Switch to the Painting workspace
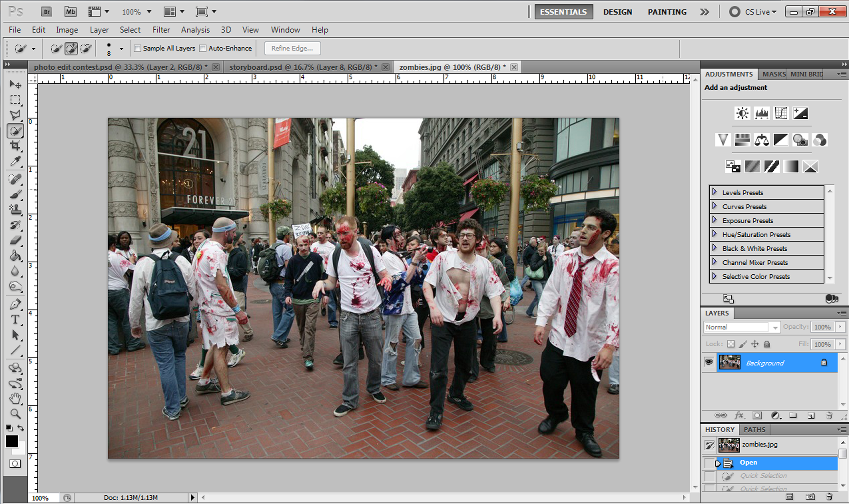Viewport: 849px width, 504px height. 667,12
